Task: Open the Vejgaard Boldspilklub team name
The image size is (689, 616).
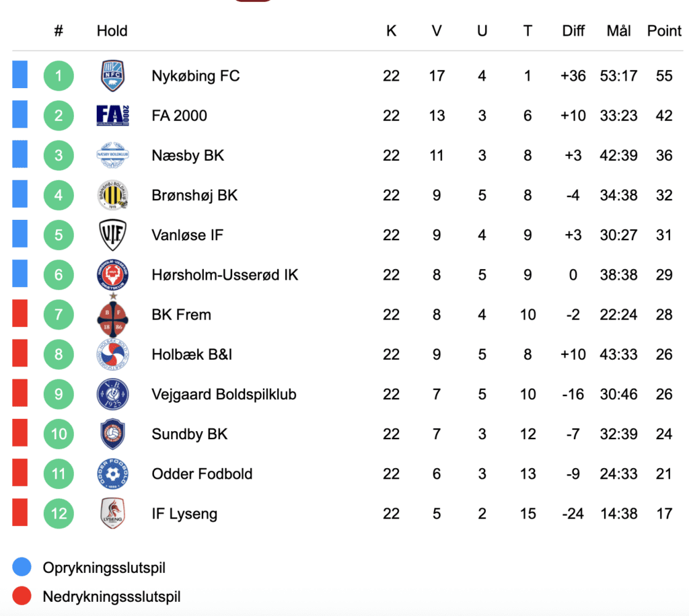Action: pyautogui.click(x=224, y=394)
